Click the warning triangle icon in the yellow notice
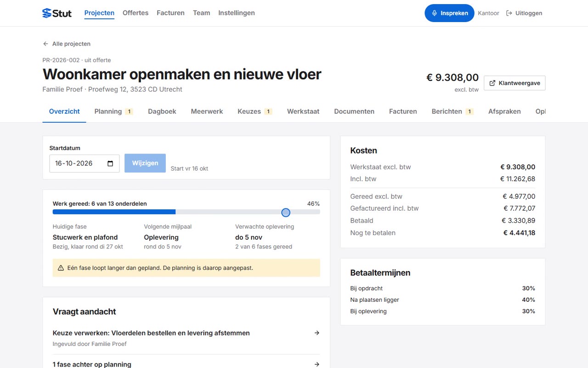Viewport: 588px width, 368px height. pyautogui.click(x=61, y=268)
